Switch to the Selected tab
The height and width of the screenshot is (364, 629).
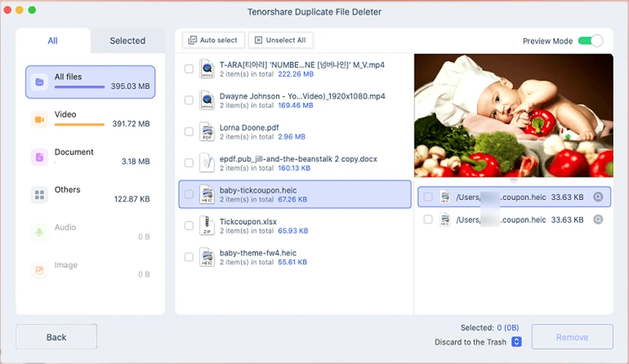point(128,41)
